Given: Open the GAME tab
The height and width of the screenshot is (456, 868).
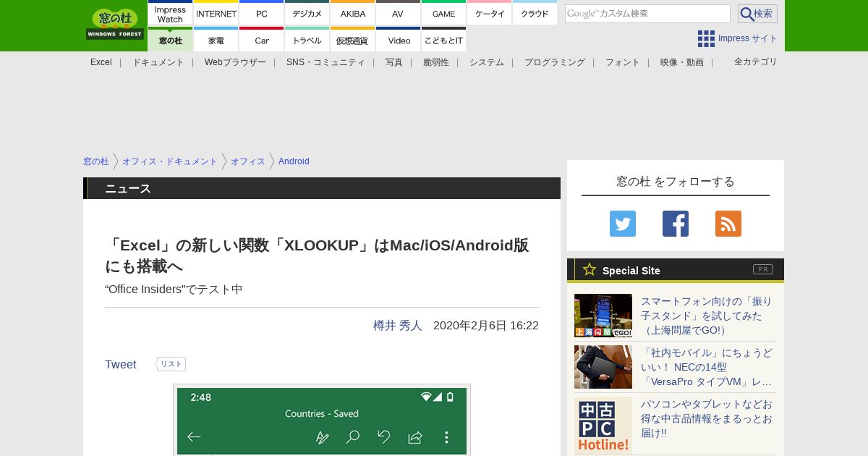Looking at the screenshot, I should (x=443, y=14).
